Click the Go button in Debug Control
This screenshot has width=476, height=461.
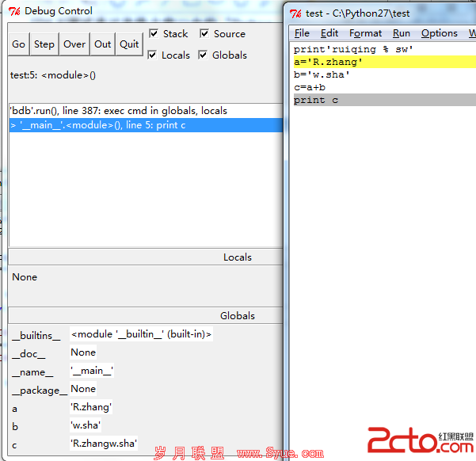coord(18,44)
